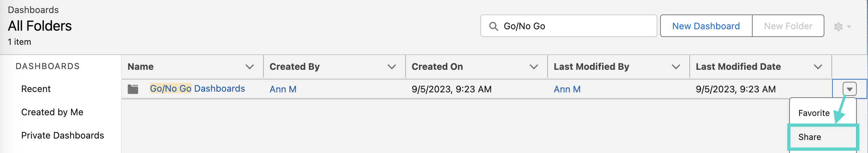
Task: Open Ann M in Created By column
Action: 283,89
